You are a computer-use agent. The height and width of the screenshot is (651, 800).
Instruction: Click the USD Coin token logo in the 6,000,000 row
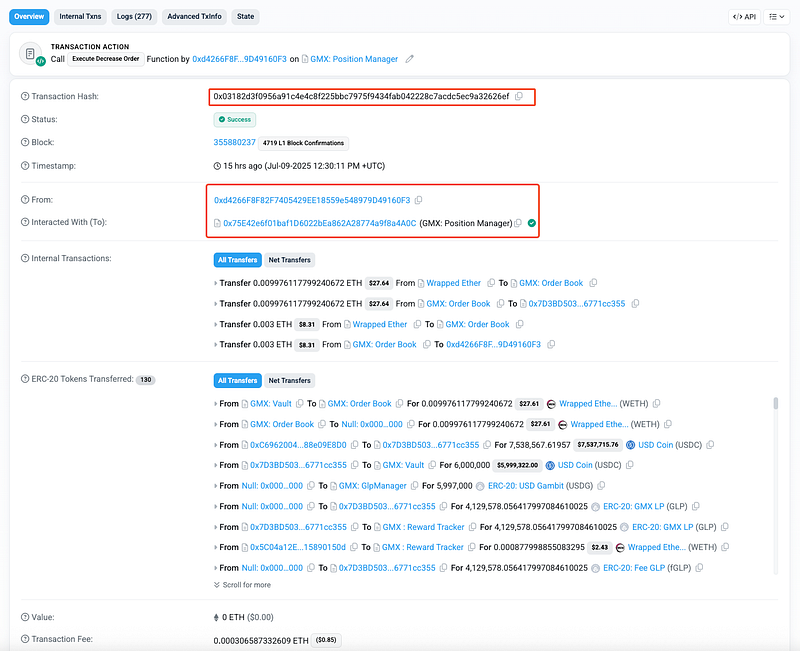pos(548,465)
